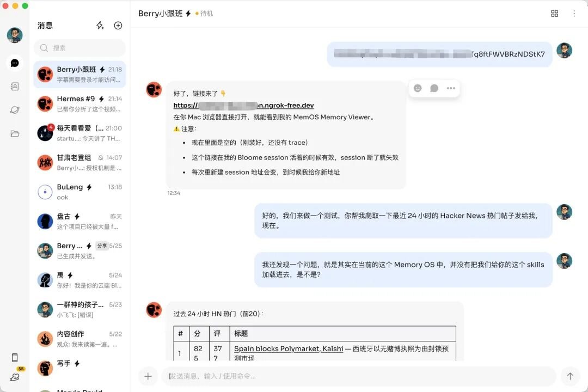Select the 写手 conversation
This screenshot has height=392, width=588.
(x=79, y=369)
